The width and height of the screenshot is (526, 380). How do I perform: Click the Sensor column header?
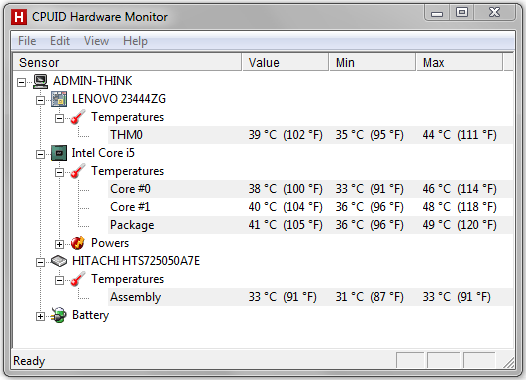point(127,62)
